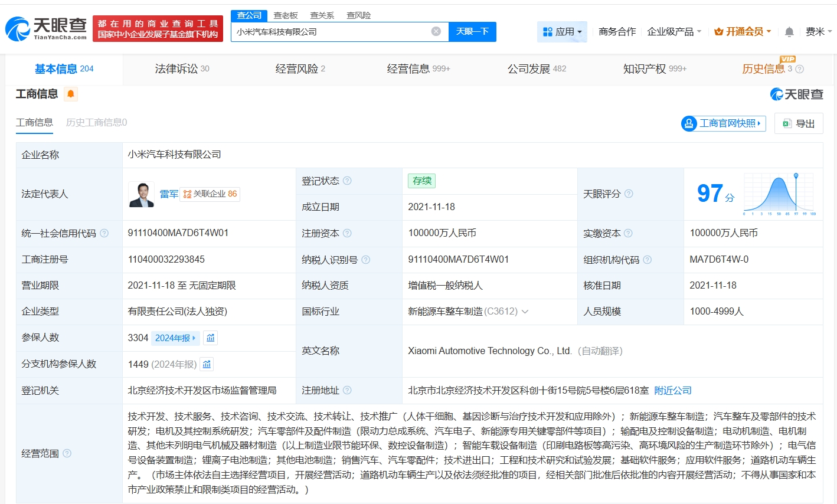The width and height of the screenshot is (837, 504).
Task: Clear the search box with X icon
Action: 436,32
